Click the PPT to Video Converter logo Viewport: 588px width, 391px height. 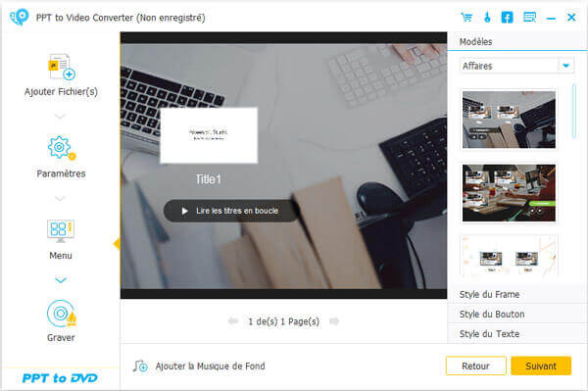(x=20, y=17)
